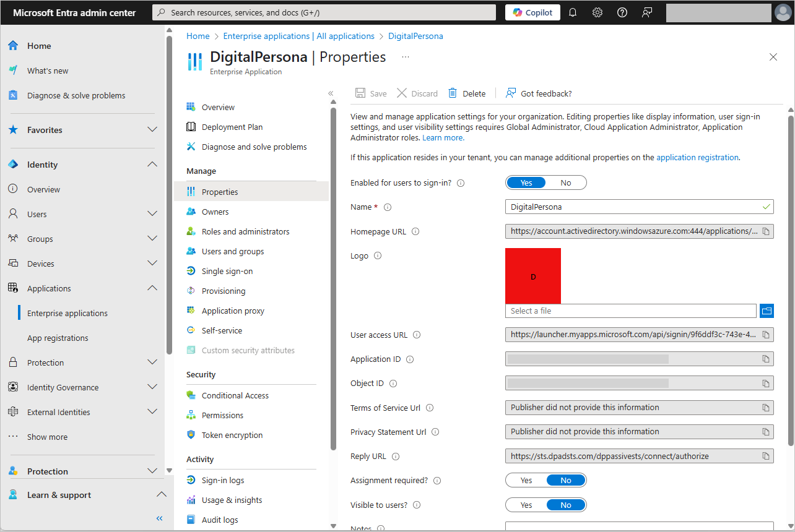This screenshot has height=532, width=795.
Task: Copy the Reply URL value
Action: pyautogui.click(x=766, y=457)
